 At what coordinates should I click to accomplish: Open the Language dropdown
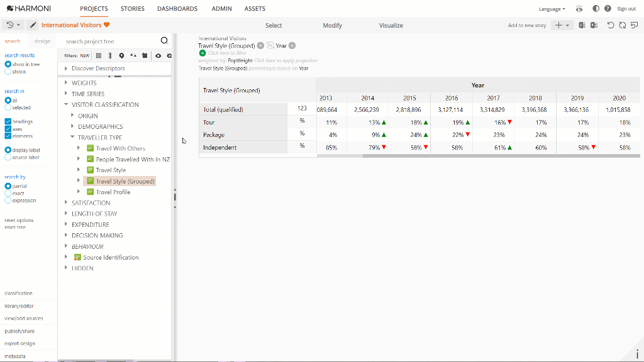552,9
